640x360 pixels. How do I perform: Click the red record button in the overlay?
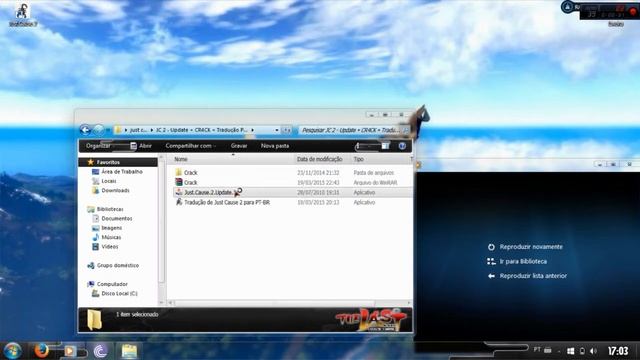tap(633, 11)
